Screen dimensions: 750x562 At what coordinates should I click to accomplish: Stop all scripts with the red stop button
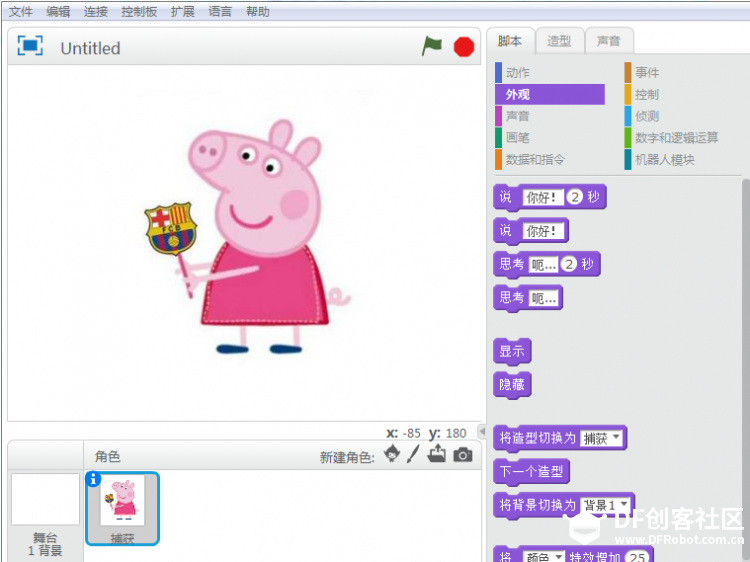tap(463, 47)
